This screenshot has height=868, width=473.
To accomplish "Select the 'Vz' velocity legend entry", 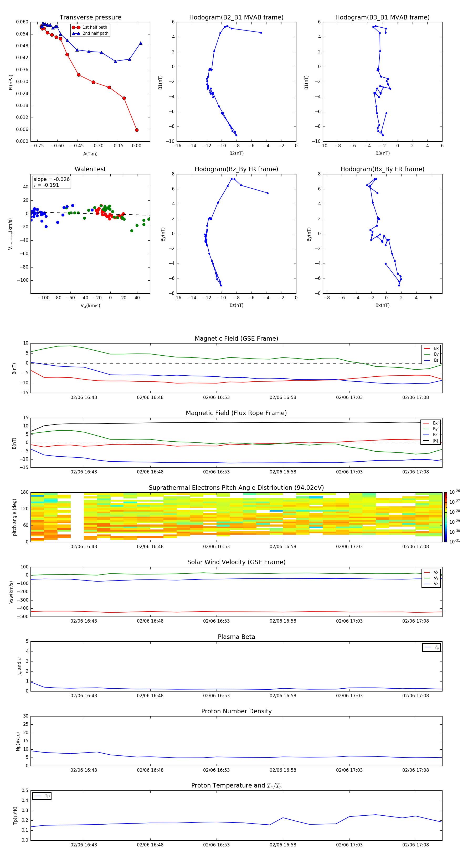I will (431, 584).
